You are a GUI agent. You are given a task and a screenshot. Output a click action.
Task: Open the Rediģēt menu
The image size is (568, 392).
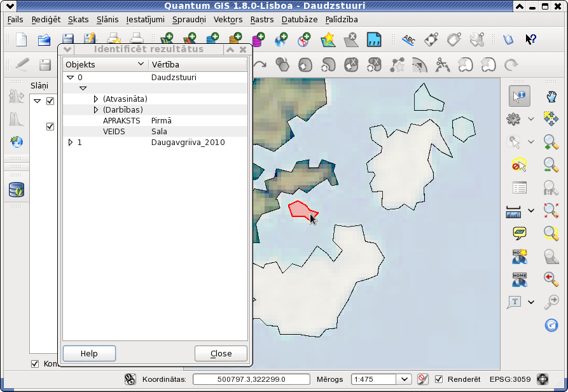click(46, 20)
